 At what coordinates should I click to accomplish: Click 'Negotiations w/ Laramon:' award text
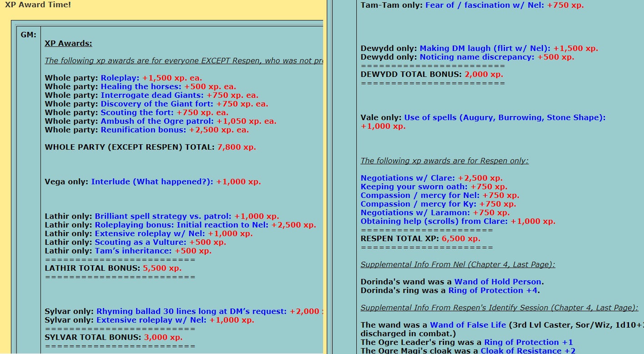pos(415,213)
